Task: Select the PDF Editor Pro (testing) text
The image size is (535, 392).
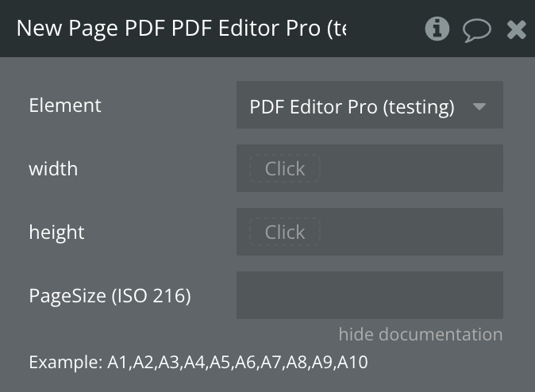Action: click(x=352, y=106)
